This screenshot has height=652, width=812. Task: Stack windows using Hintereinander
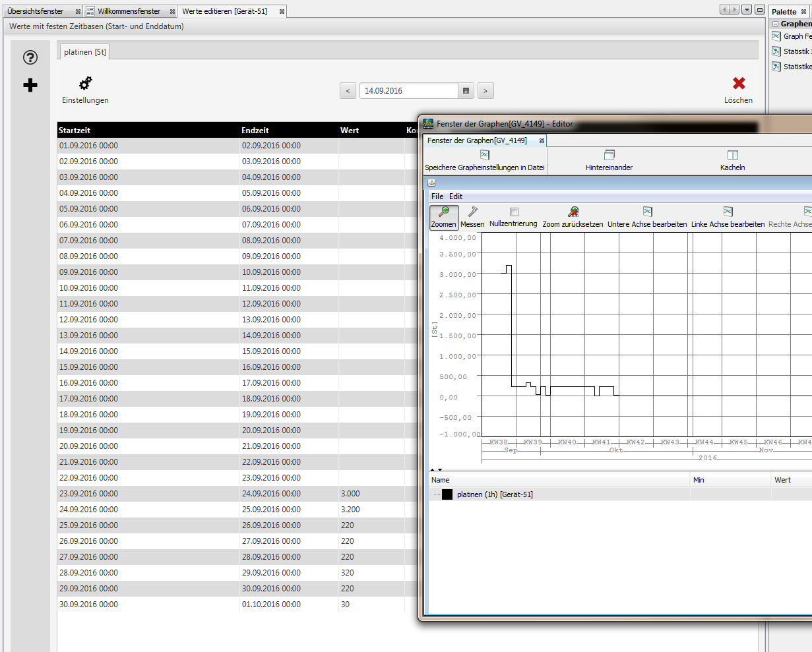click(609, 160)
